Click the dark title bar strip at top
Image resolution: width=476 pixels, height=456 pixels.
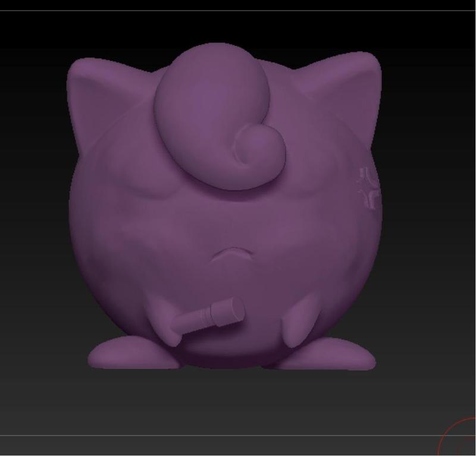click(238, 6)
